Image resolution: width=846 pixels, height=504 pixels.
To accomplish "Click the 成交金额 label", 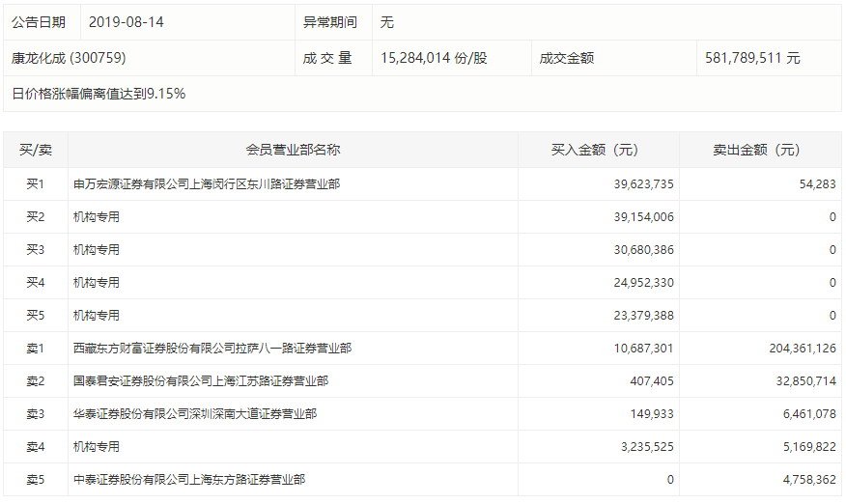I will point(567,58).
